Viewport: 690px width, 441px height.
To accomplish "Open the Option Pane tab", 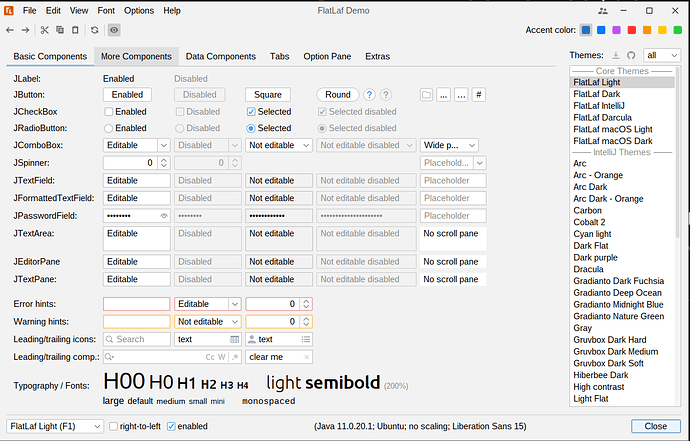I will 327,56.
